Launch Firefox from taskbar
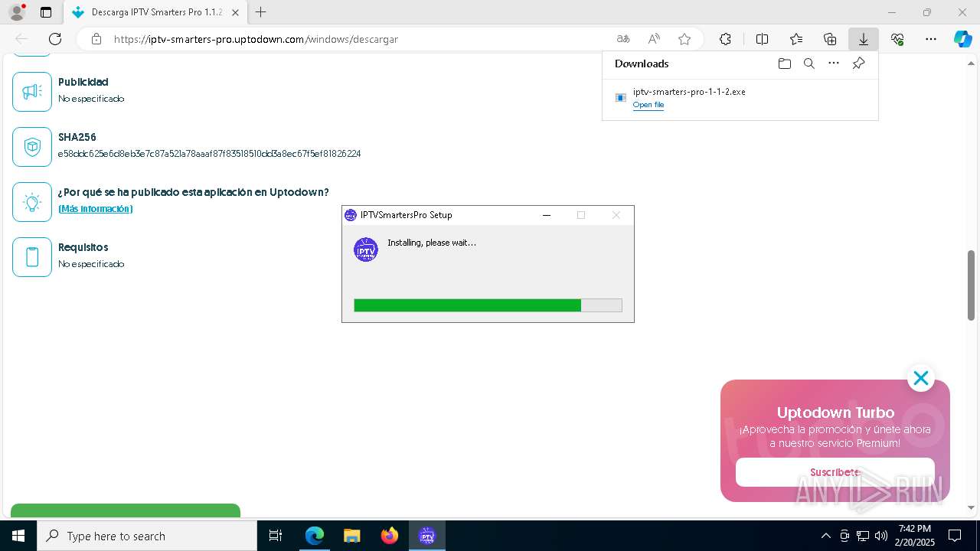Screen dimensions: 980x551 390,536
